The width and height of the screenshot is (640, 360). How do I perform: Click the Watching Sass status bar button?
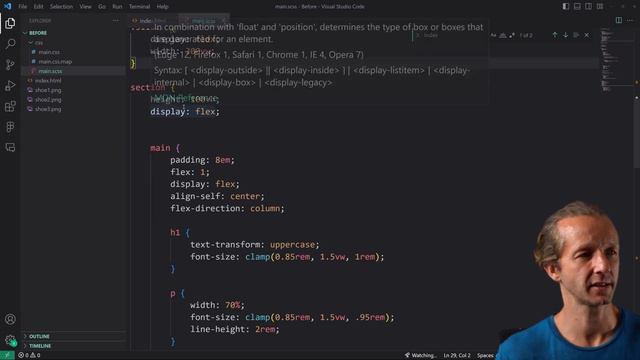coord(420,355)
